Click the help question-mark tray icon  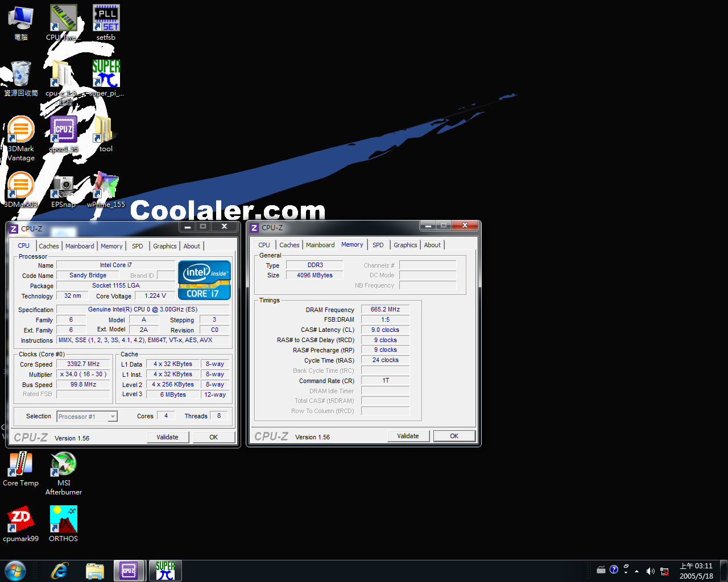(614, 569)
